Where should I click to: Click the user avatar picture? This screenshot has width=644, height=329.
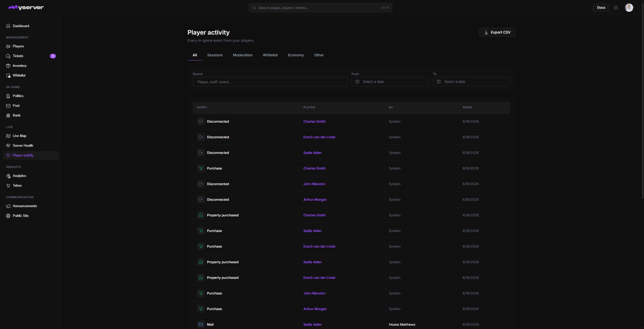pos(629,8)
